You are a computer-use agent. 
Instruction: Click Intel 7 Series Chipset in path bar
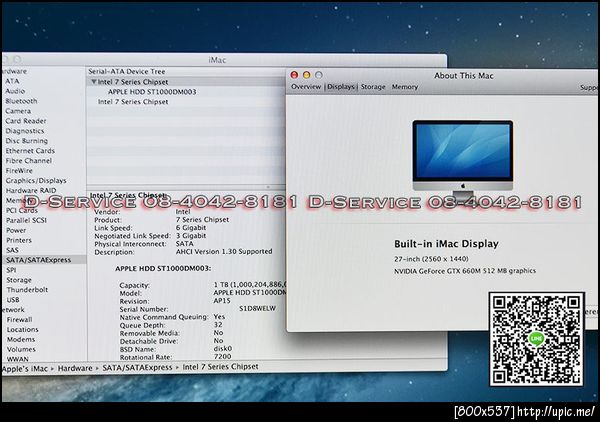220,367
